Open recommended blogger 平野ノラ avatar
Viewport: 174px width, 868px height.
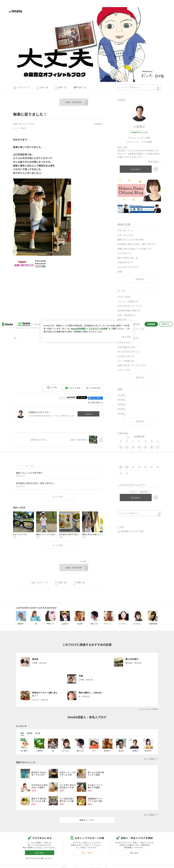pyautogui.click(x=50, y=616)
